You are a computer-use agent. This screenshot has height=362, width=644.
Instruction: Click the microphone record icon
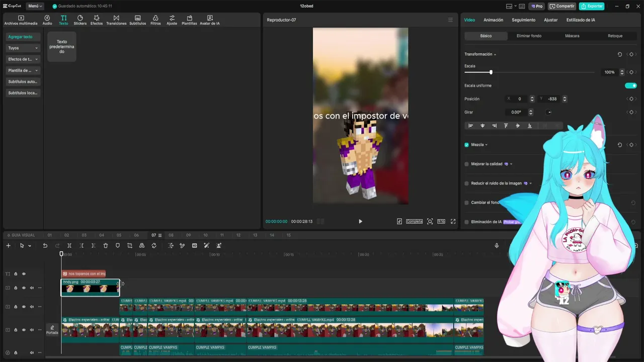497,245
